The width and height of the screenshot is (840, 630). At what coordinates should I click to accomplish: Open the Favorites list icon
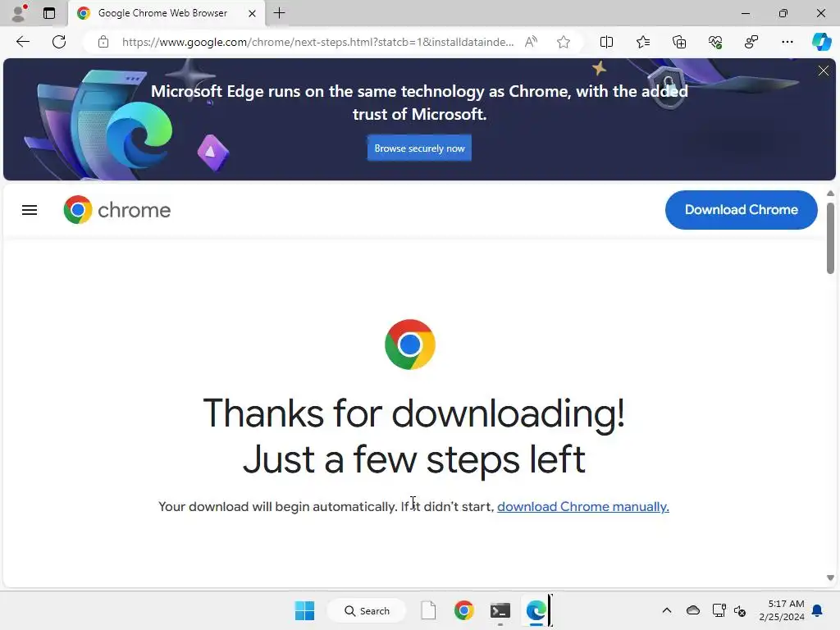[643, 42]
